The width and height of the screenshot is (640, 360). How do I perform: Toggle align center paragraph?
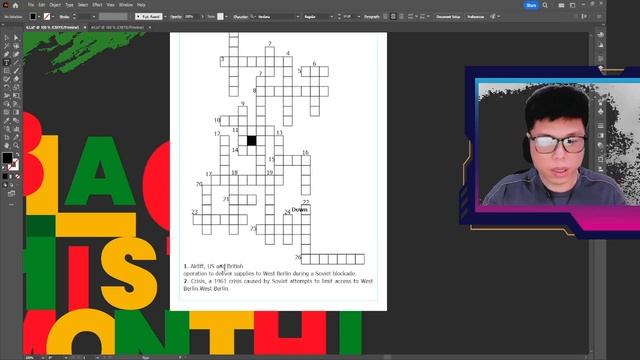click(393, 17)
